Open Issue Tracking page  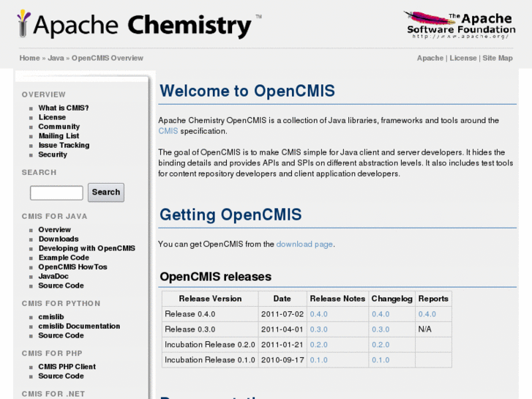point(64,146)
